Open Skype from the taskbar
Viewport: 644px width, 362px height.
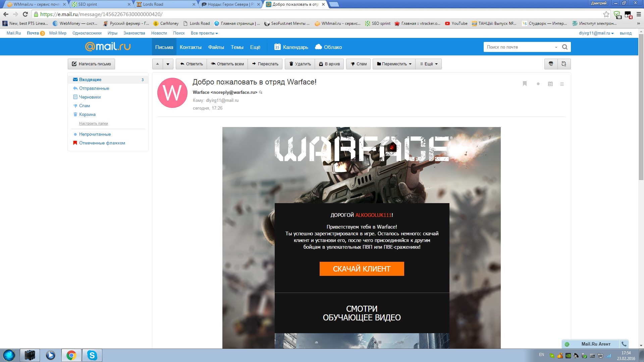pyautogui.click(x=92, y=355)
